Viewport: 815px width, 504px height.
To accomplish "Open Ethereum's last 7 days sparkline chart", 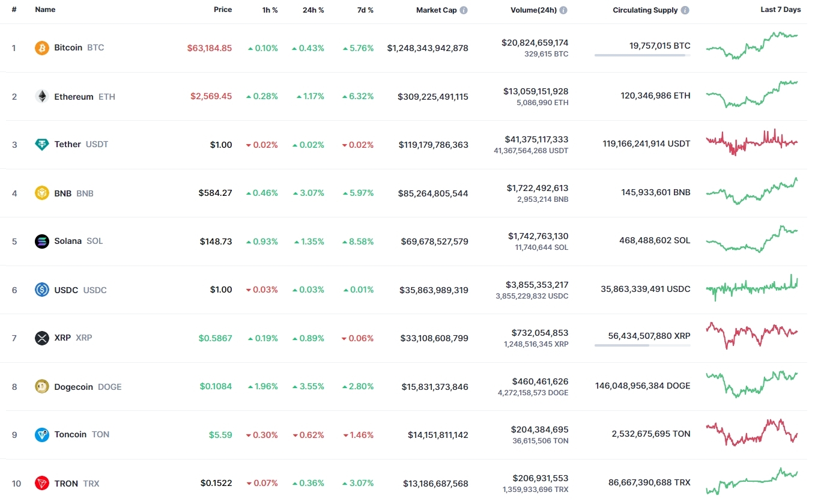I will pos(752,95).
